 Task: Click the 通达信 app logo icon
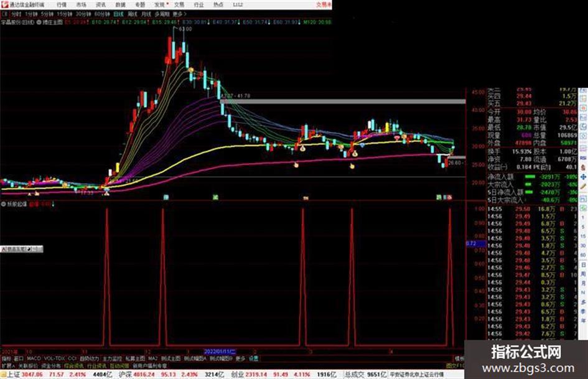point(4,4)
